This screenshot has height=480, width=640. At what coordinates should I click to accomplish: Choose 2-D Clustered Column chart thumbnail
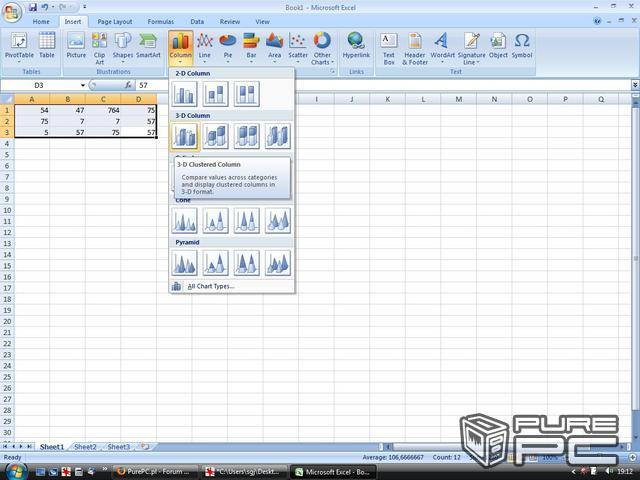184,94
